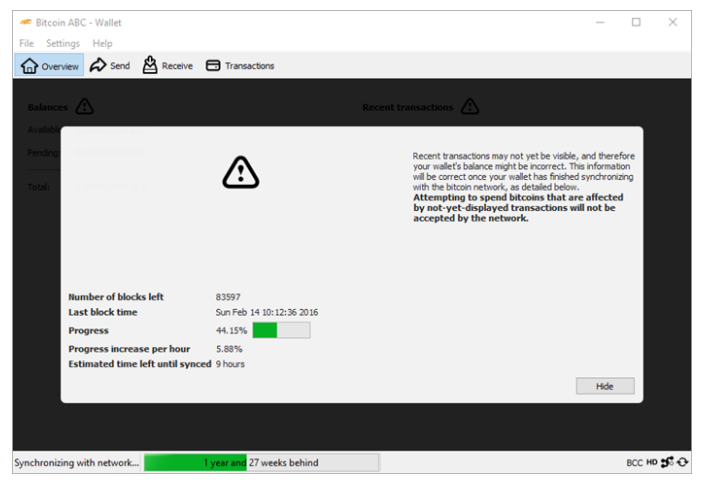Click the Recent transactions warning triangle icon

(x=470, y=107)
